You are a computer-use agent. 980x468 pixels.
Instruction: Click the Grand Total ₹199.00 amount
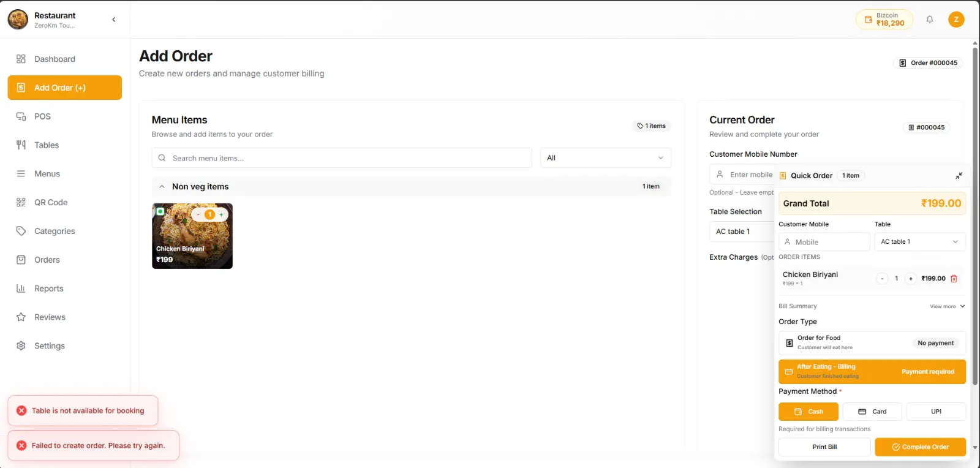pyautogui.click(x=941, y=203)
